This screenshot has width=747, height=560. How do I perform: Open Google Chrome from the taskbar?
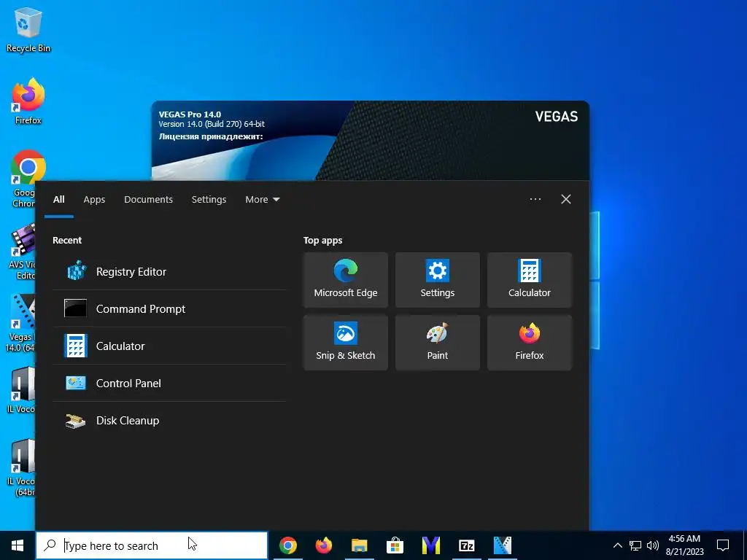coord(287,545)
